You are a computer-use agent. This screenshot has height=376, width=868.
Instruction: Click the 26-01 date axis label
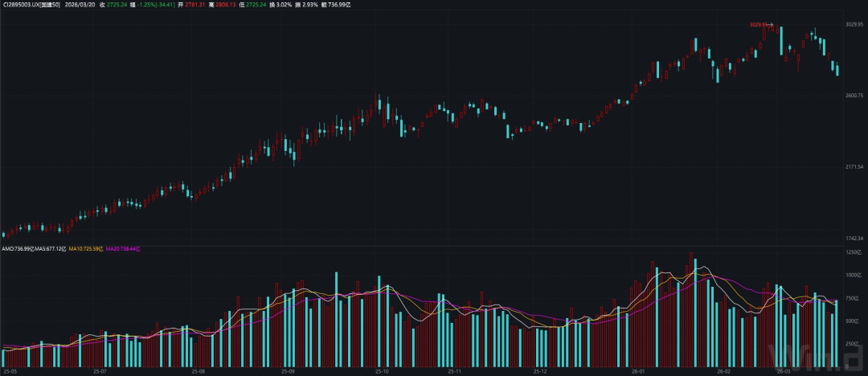click(638, 371)
